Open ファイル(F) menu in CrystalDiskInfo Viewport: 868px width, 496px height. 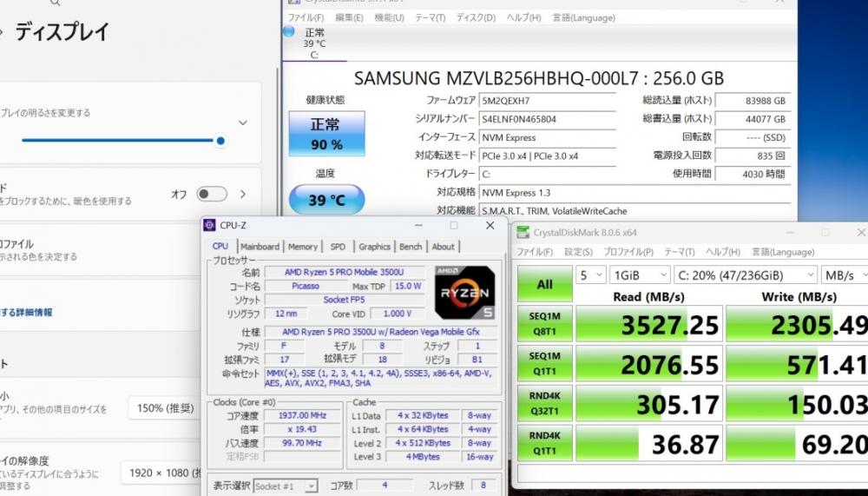tap(306, 17)
